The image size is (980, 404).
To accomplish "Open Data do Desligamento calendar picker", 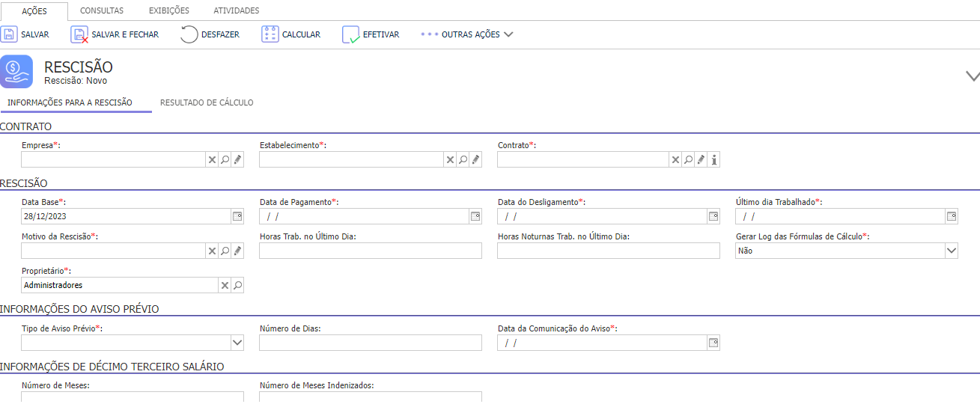I will [713, 216].
